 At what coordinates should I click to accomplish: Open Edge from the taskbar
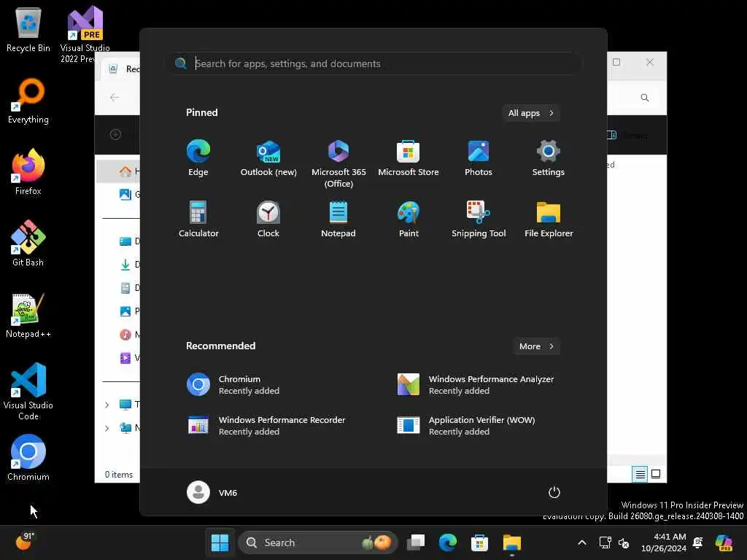(x=447, y=542)
